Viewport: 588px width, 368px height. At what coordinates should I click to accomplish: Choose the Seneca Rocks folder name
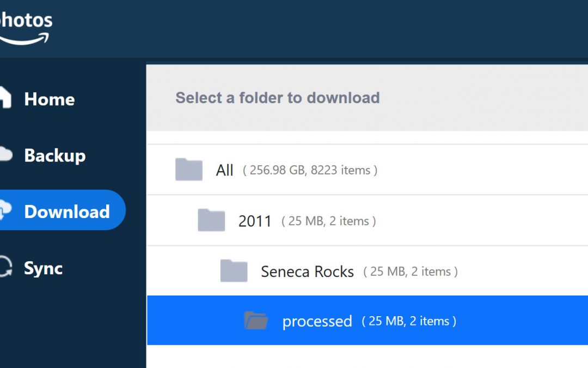coord(308,272)
